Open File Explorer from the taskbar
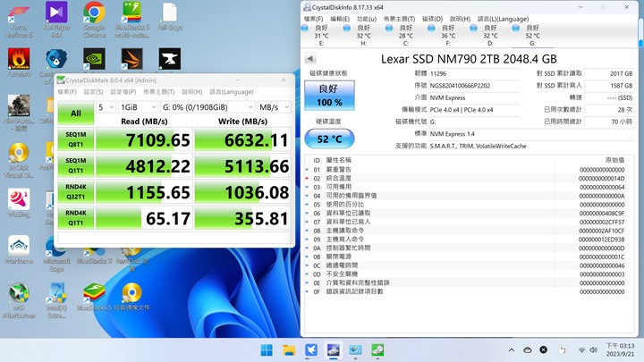Viewport: 644px width, 362px height. click(289, 350)
